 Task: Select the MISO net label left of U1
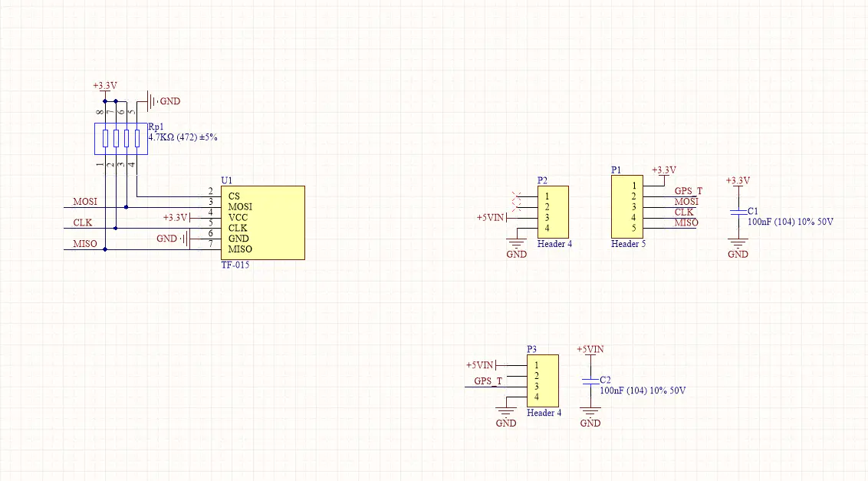pyautogui.click(x=84, y=244)
